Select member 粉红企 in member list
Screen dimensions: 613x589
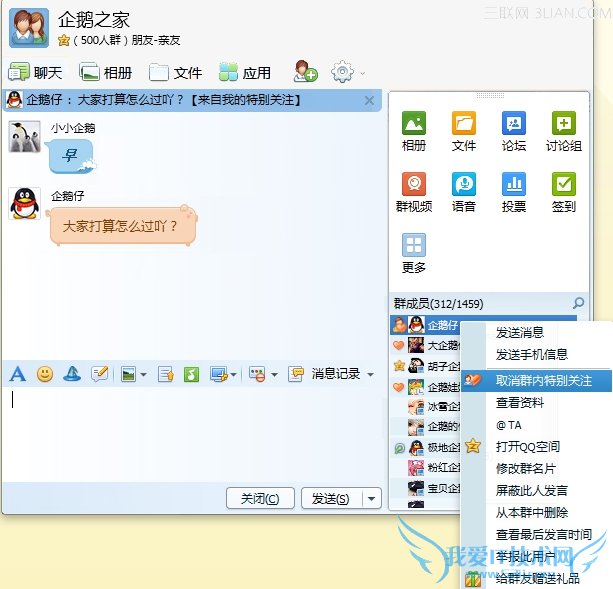426,467
